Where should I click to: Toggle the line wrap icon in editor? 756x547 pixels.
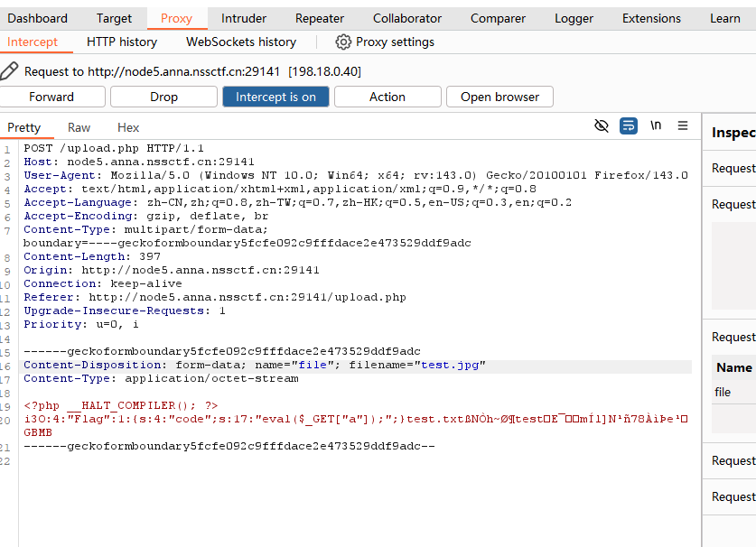[629, 126]
